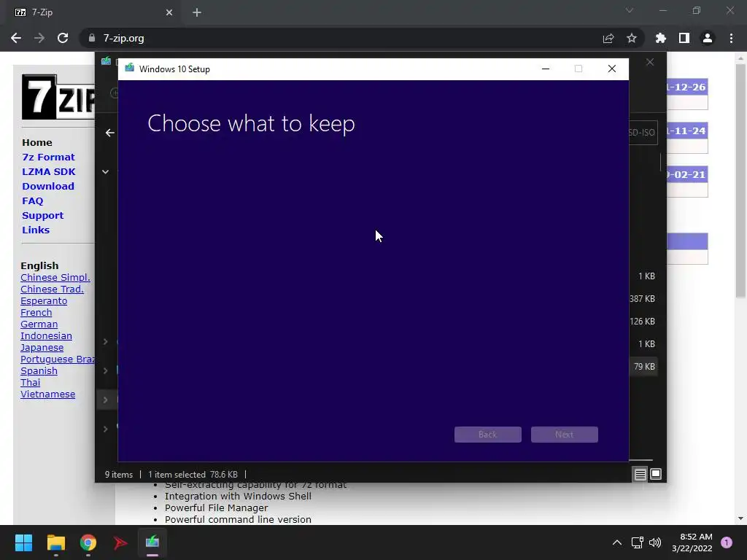The height and width of the screenshot is (560, 747).
Task: Toggle Chrome side panel icon
Action: (x=684, y=38)
